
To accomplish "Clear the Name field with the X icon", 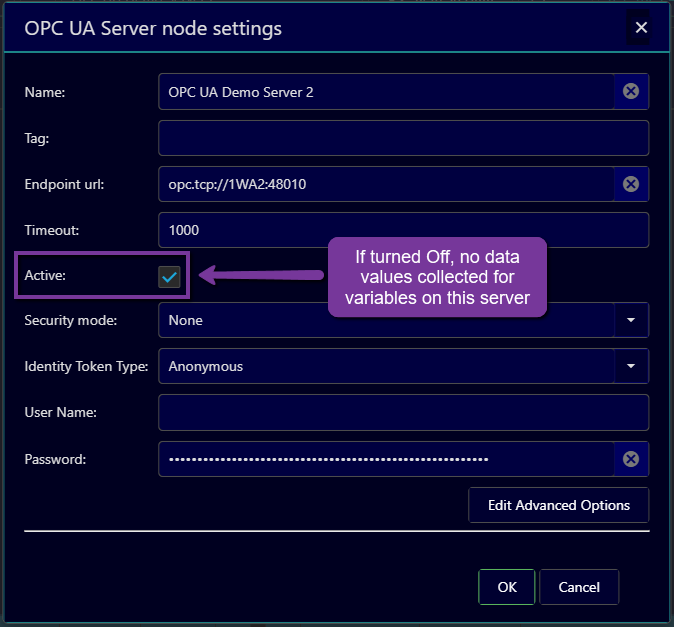I will pyautogui.click(x=631, y=92).
